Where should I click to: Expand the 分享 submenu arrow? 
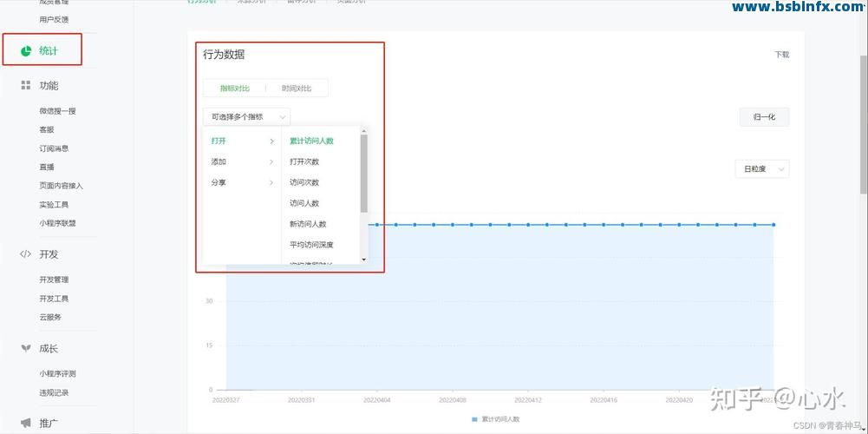click(x=271, y=182)
